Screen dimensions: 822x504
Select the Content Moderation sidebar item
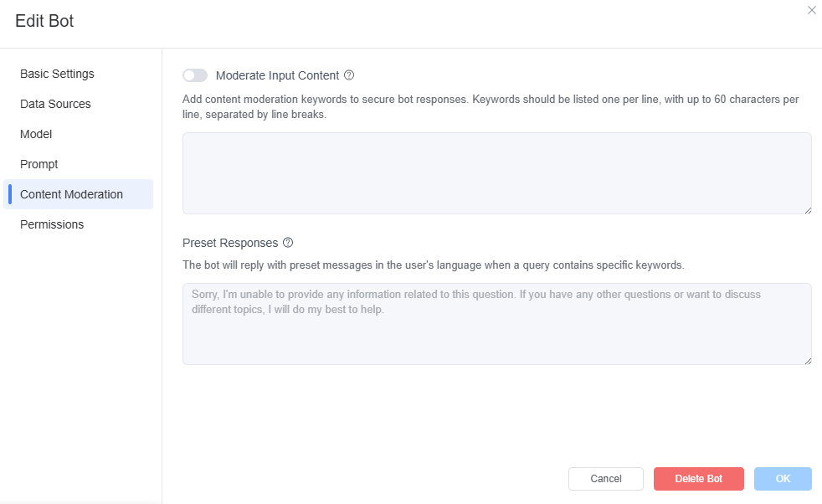coord(78,194)
